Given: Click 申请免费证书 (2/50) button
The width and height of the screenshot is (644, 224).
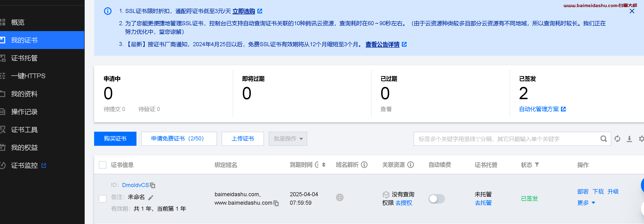Looking at the screenshot, I should pyautogui.click(x=179, y=139).
